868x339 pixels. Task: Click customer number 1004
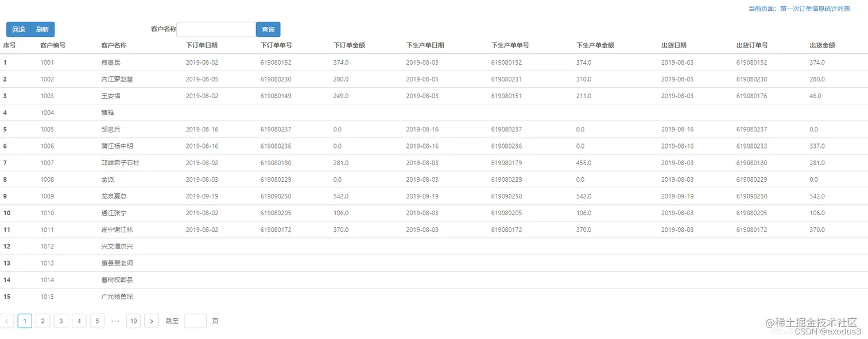tap(47, 112)
